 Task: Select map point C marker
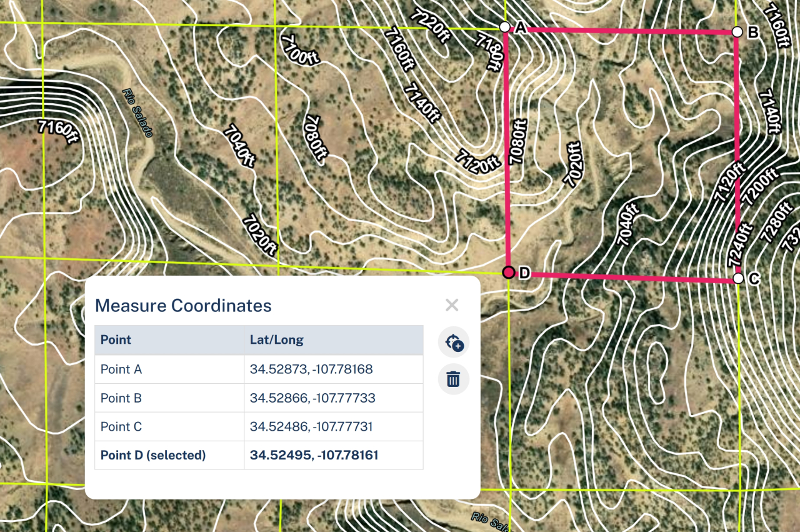pyautogui.click(x=738, y=278)
